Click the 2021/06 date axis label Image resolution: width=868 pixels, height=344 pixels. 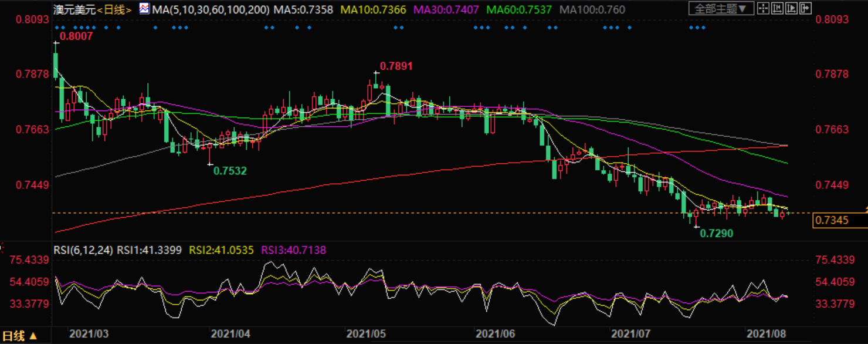494,333
